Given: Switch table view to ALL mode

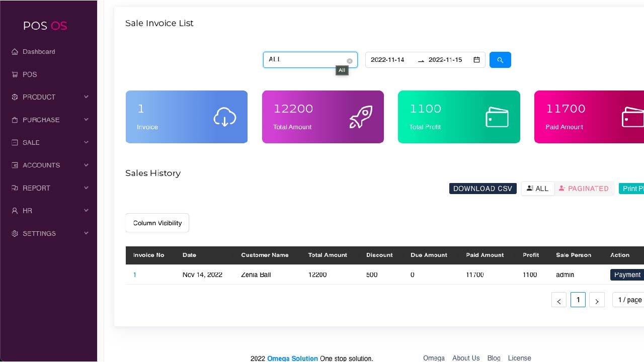Looking at the screenshot, I should tap(538, 189).
